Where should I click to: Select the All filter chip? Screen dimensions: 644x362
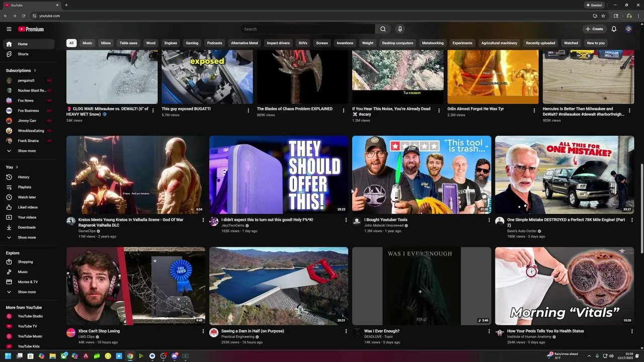coord(71,43)
